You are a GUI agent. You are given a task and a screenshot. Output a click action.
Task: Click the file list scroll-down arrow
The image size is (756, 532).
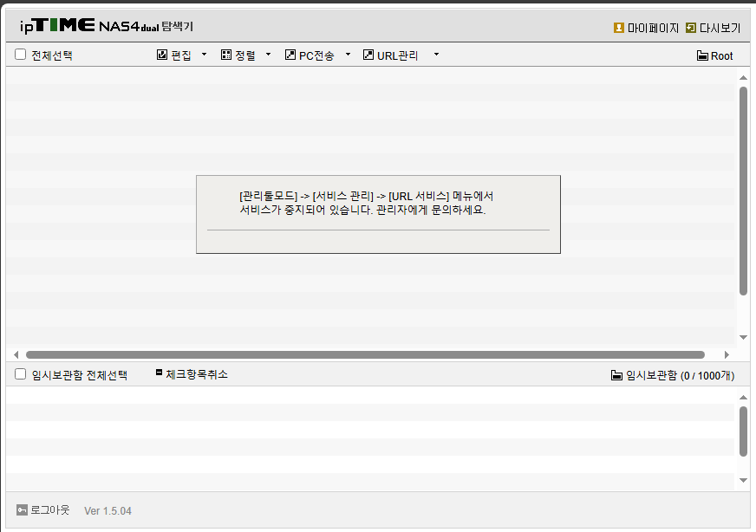click(743, 337)
